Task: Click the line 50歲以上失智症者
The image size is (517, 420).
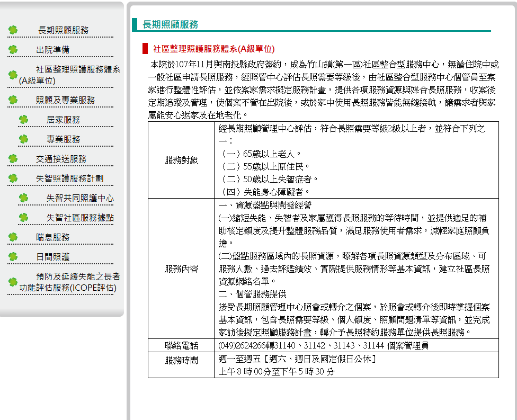Action: click(x=269, y=180)
